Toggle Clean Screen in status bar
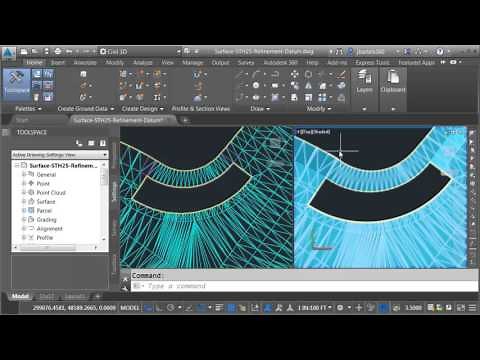The image size is (480, 360). pos(461,307)
